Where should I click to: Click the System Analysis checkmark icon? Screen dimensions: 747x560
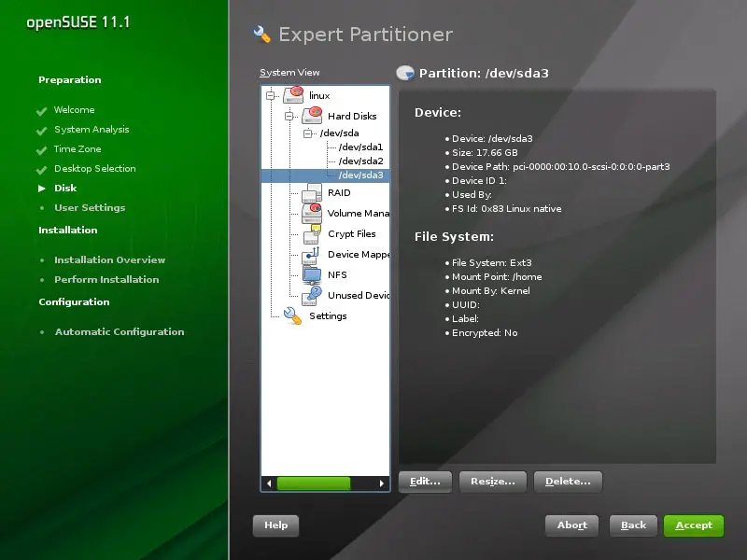click(x=41, y=131)
